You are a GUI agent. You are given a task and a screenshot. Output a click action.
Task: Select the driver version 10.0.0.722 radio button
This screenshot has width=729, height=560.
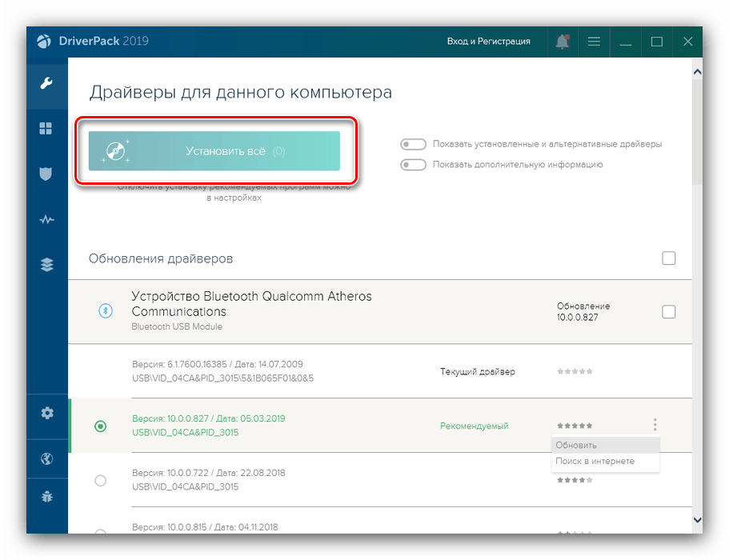(100, 480)
